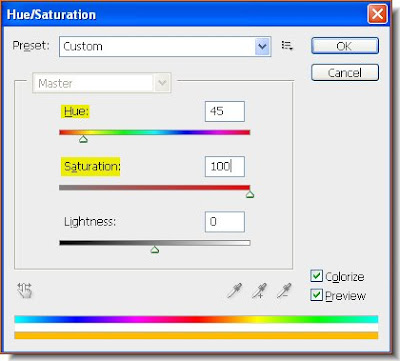The height and width of the screenshot is (361, 400).
Task: Click the rainbow hue gradient track
Action: (x=155, y=132)
